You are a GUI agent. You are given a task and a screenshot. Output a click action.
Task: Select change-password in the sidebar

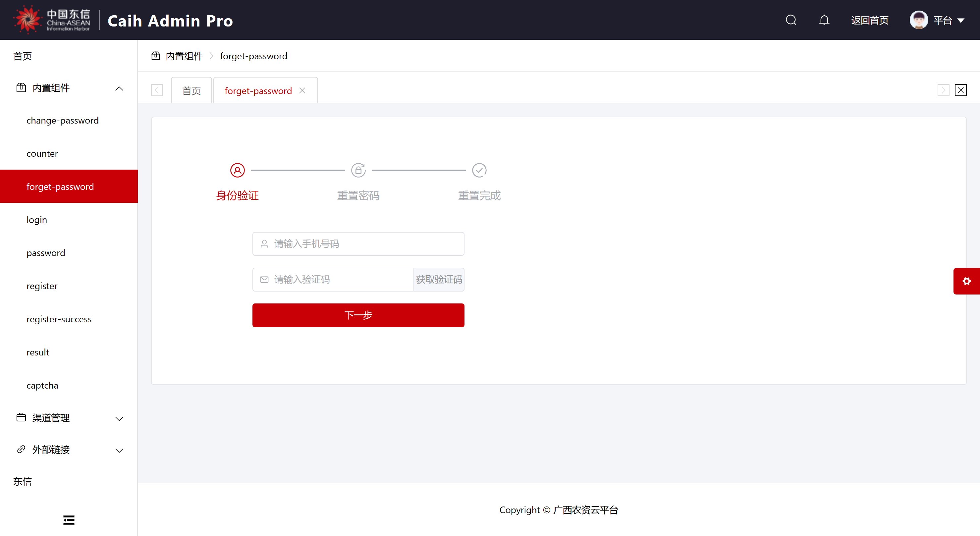pos(62,121)
